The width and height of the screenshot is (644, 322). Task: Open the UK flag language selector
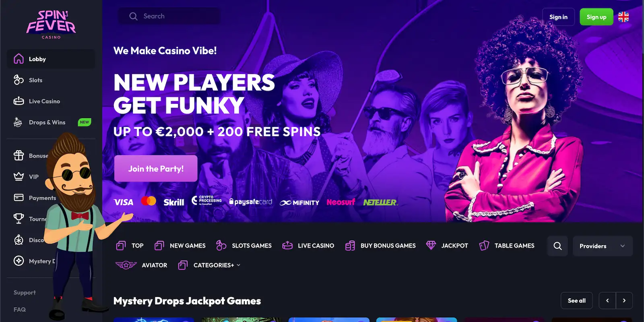(623, 17)
